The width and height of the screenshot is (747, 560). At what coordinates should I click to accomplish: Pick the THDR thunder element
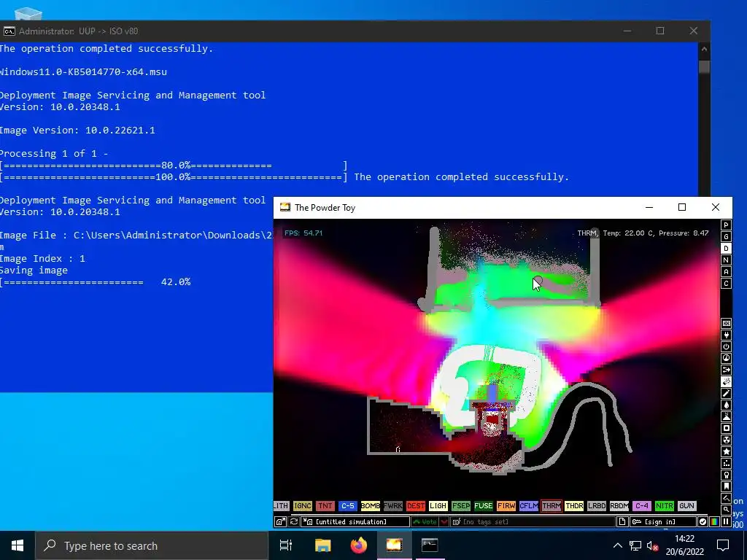[573, 506]
